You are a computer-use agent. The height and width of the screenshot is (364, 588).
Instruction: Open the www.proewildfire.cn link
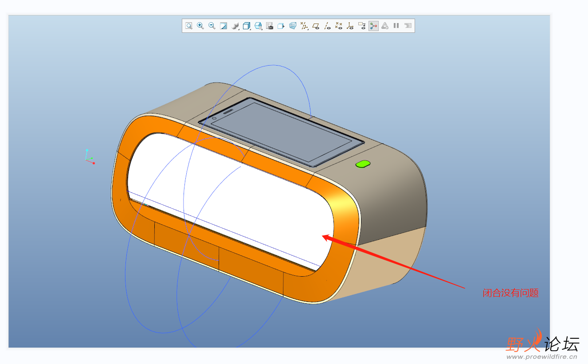(541, 356)
